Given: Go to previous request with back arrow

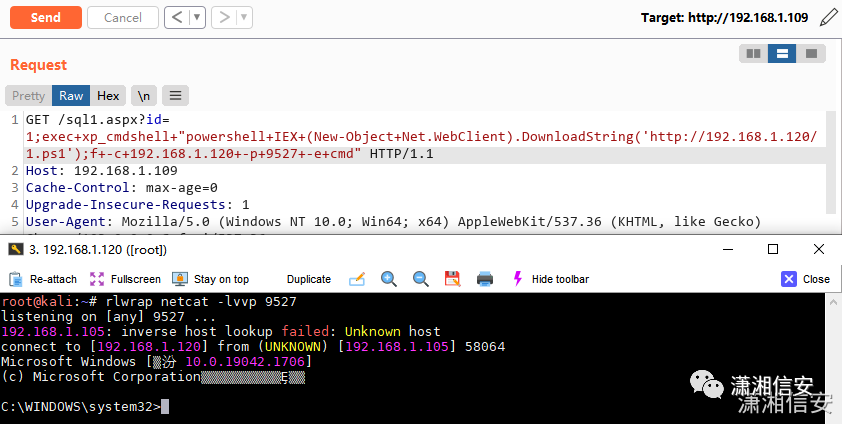Looking at the screenshot, I should 177,18.
